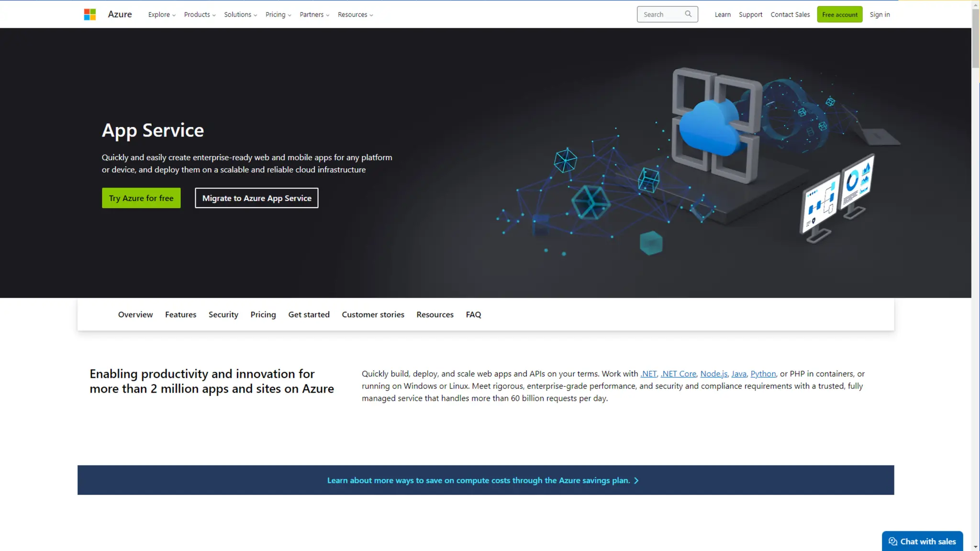The height and width of the screenshot is (551, 980).
Task: Click the chat bubble icon in Chat with sales
Action: [x=893, y=541]
